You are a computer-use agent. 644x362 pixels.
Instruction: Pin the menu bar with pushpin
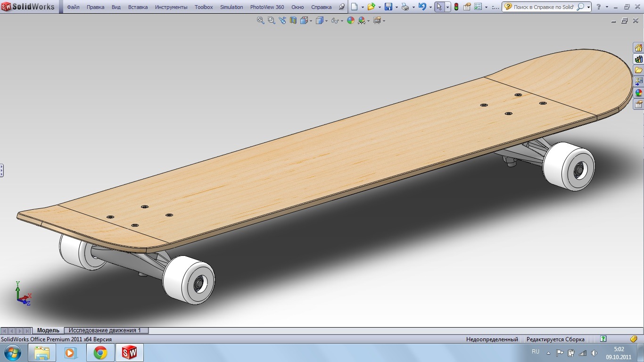tap(342, 7)
